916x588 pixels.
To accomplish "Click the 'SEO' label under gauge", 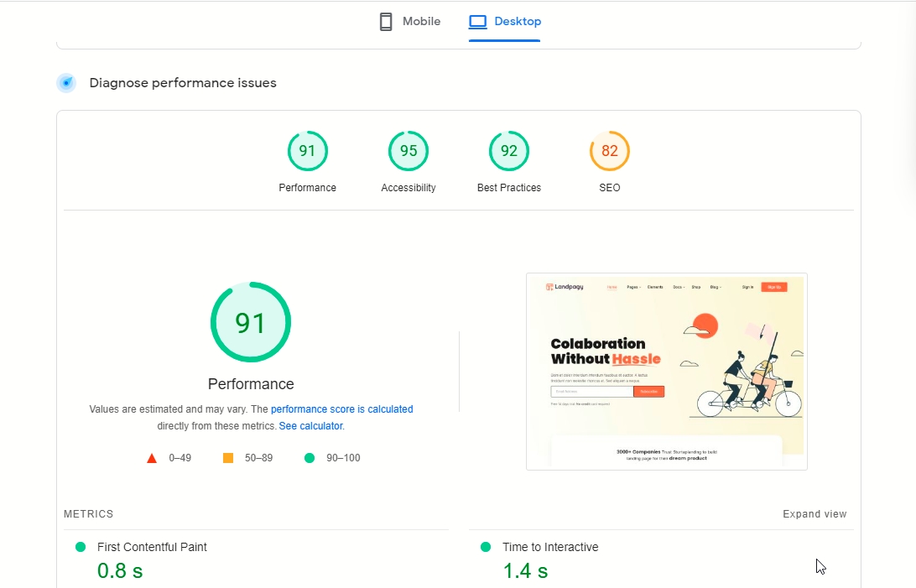I will [x=609, y=187].
